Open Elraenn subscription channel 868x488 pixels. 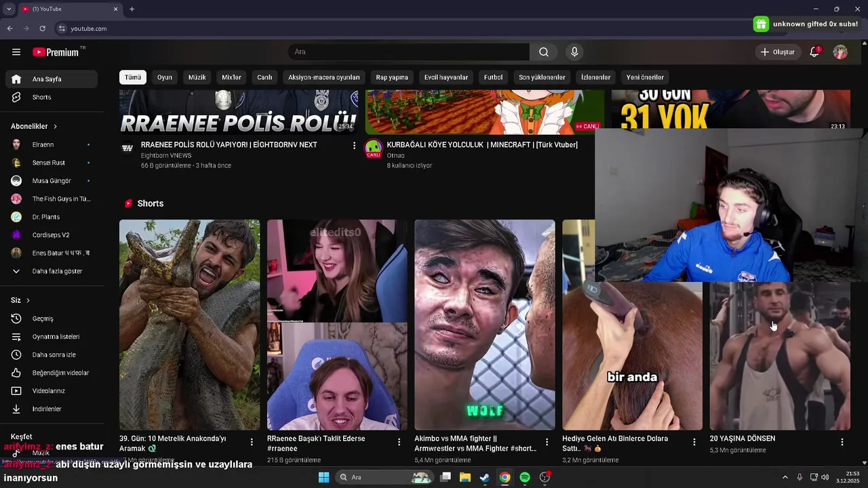(x=52, y=145)
